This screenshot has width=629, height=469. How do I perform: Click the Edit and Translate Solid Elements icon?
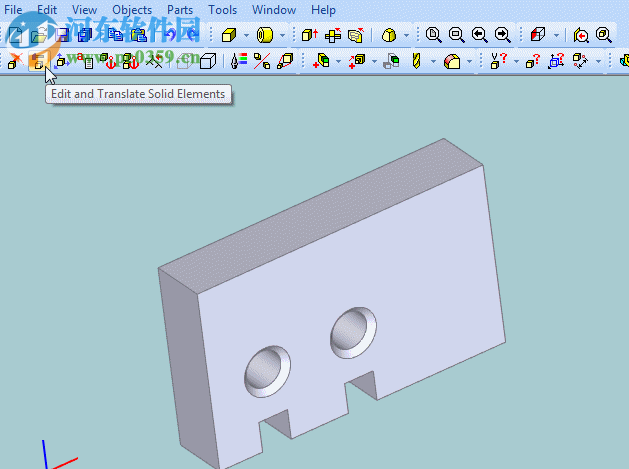[x=37, y=62]
